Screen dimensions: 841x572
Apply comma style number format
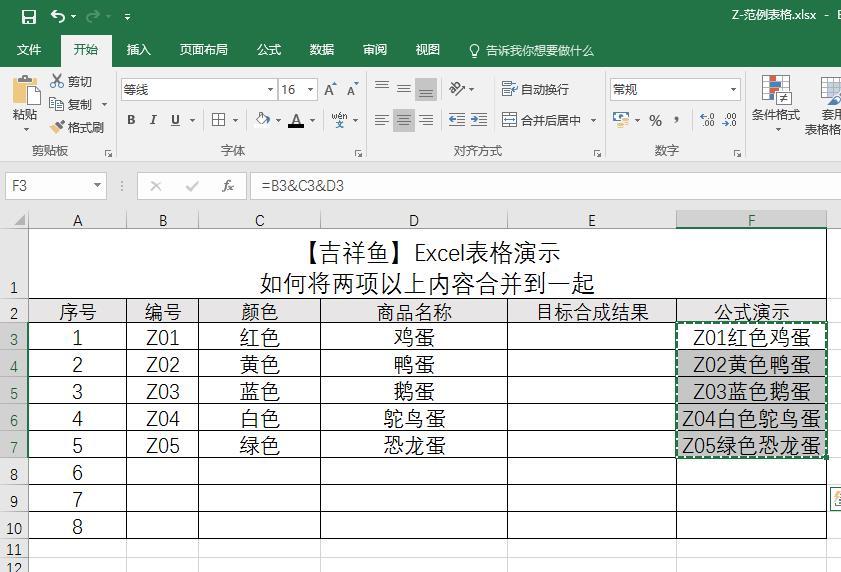pos(676,119)
